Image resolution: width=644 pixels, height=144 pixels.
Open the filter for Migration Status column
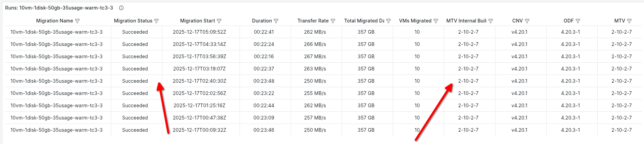point(156,21)
